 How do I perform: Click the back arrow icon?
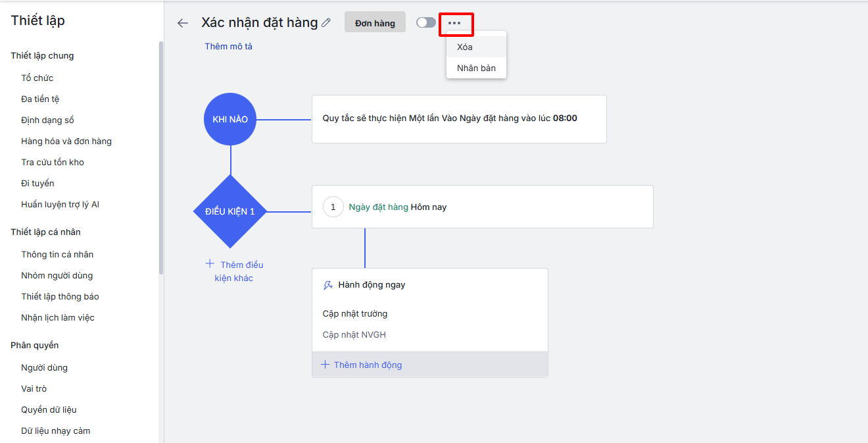tap(183, 23)
